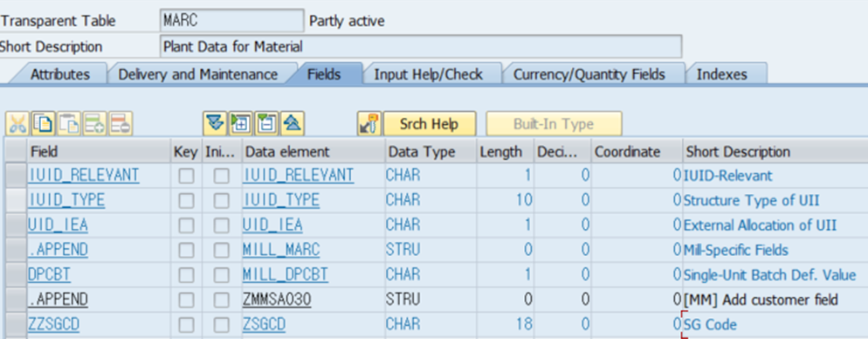Open the UID_IEA field link

pos(58,225)
